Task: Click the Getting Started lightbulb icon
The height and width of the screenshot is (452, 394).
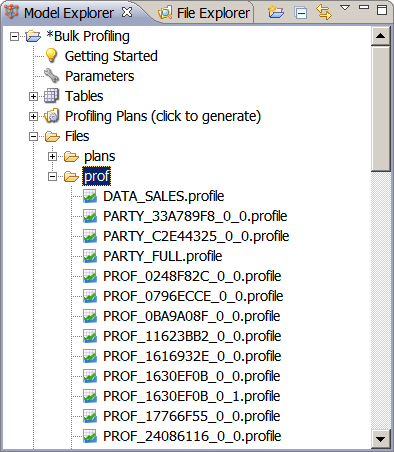Action: point(51,56)
